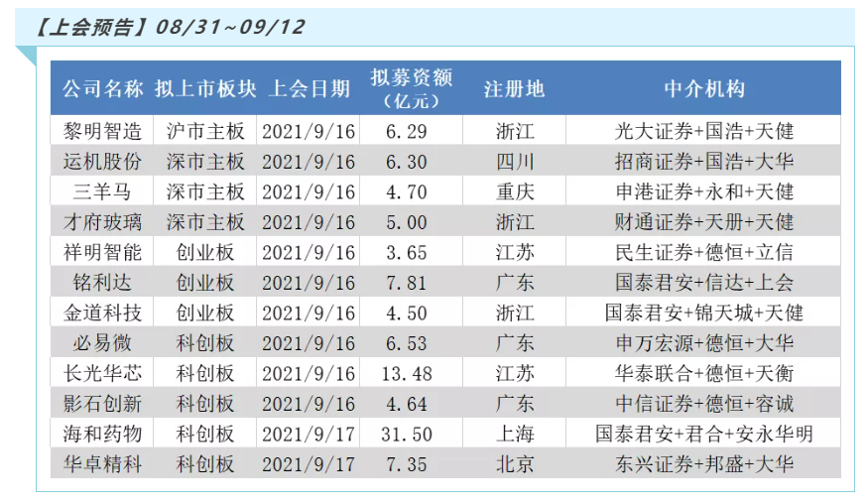Screen dimensions: 867x504
Task: Select the 才府玻璃 company cell
Action: coord(102,222)
